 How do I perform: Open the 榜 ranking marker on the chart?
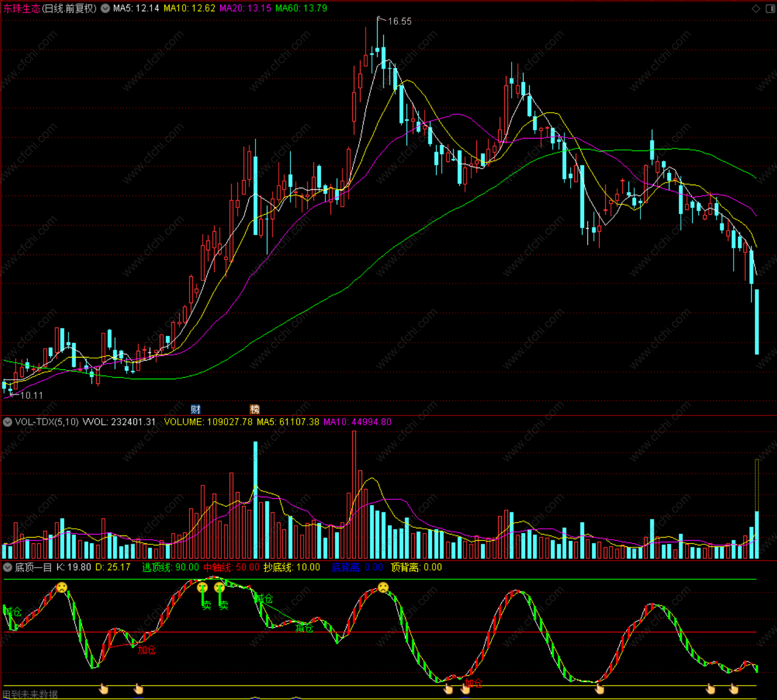(255, 409)
